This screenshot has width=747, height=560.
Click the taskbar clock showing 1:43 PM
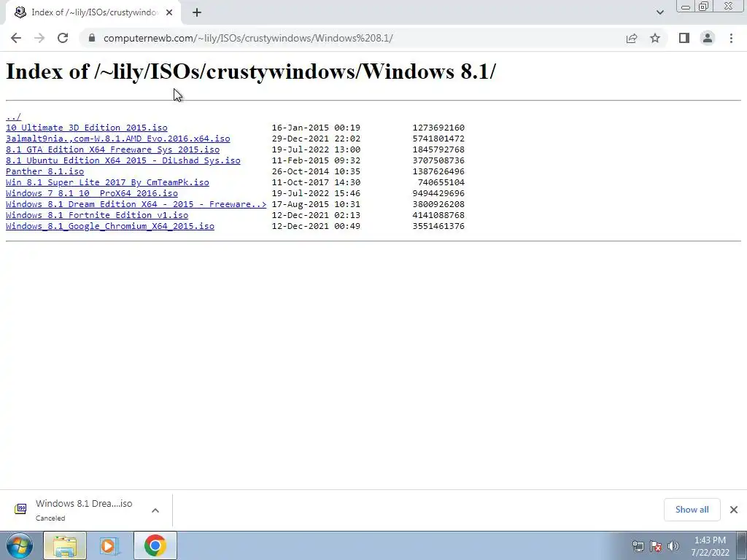710,546
